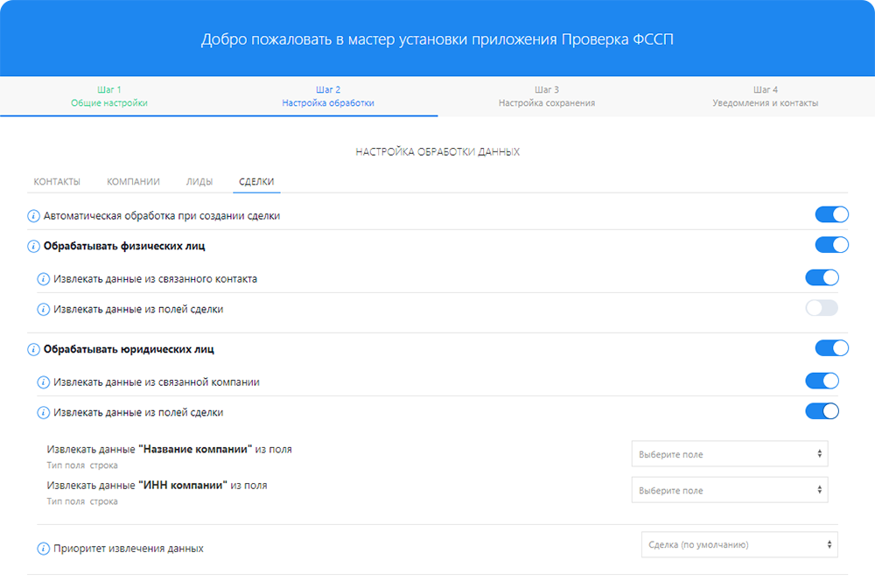Open the Лиды tab

[199, 182]
